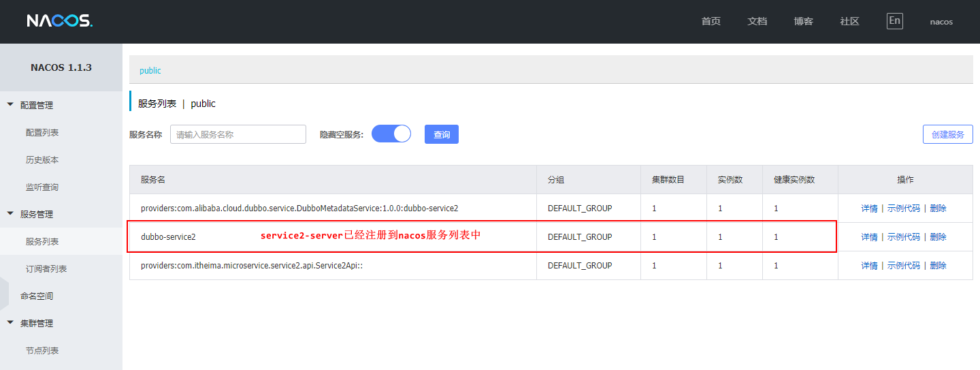The width and height of the screenshot is (980, 370).
Task: Open 配置列表 in the sidebar
Action: point(42,133)
